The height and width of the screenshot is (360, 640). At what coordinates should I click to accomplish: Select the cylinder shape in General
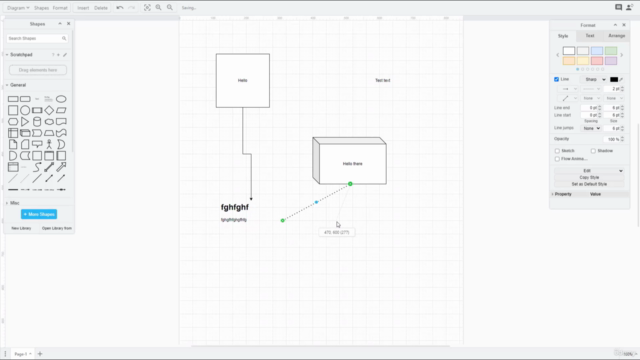click(37, 122)
